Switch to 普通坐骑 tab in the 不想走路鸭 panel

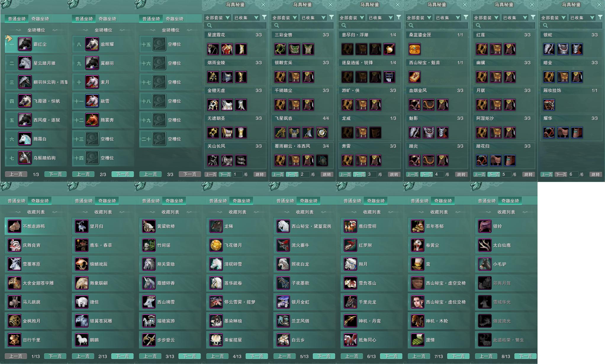[17, 201]
